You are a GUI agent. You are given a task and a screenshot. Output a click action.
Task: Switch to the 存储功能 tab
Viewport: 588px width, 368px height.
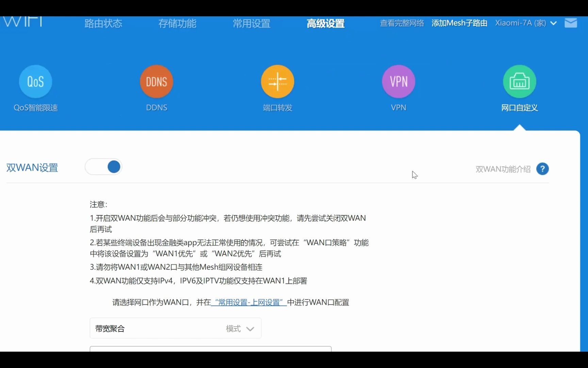click(x=177, y=24)
